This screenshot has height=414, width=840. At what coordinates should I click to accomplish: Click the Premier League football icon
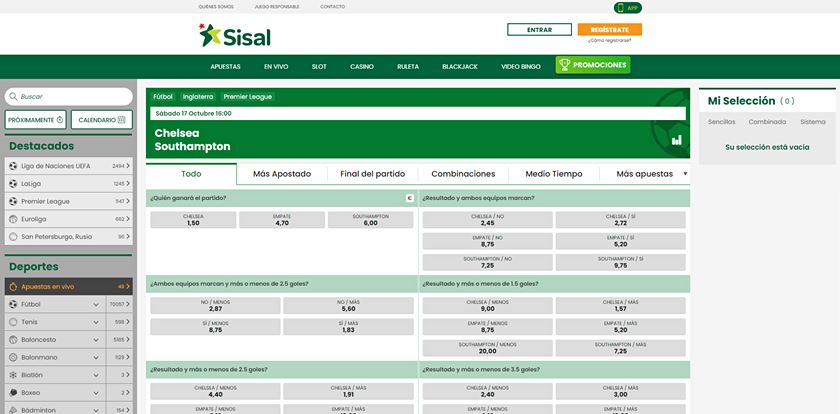pos(13,201)
